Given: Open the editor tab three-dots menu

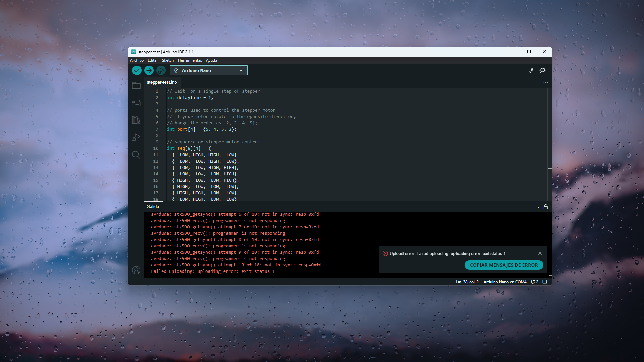Looking at the screenshot, I should pos(546,82).
